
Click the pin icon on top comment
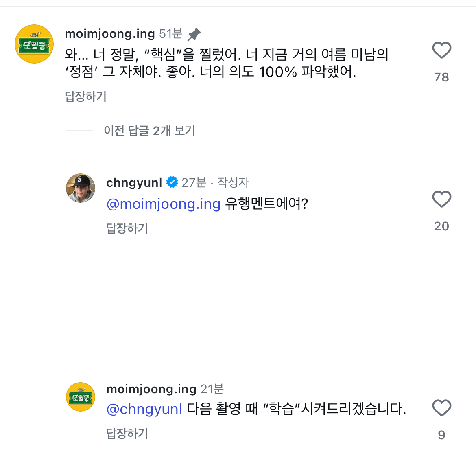194,35
